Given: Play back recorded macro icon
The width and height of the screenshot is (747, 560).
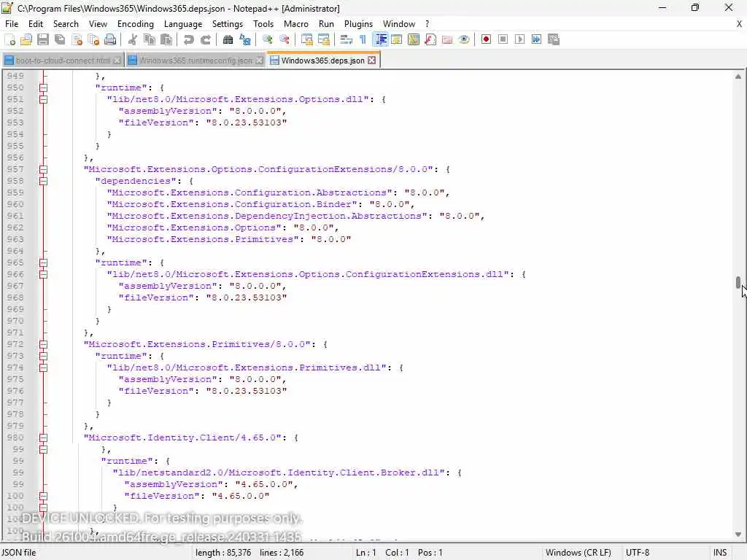Looking at the screenshot, I should tap(519, 39).
